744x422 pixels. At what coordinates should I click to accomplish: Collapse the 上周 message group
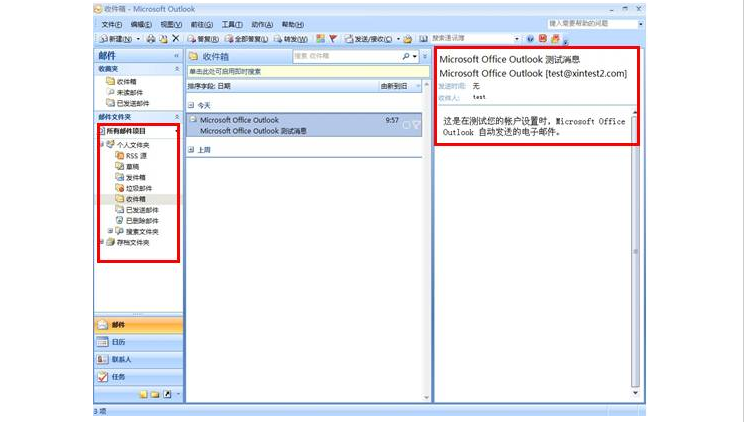pyautogui.click(x=191, y=150)
